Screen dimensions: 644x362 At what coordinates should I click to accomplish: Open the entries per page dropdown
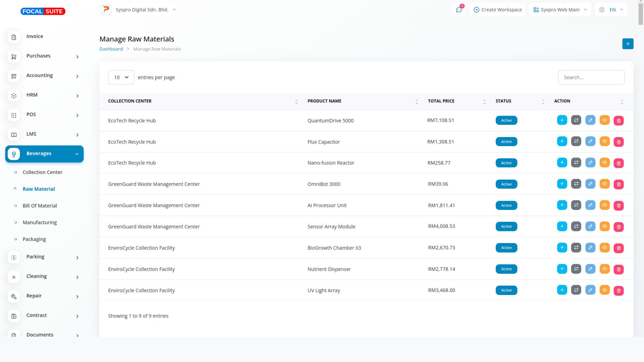(x=121, y=77)
